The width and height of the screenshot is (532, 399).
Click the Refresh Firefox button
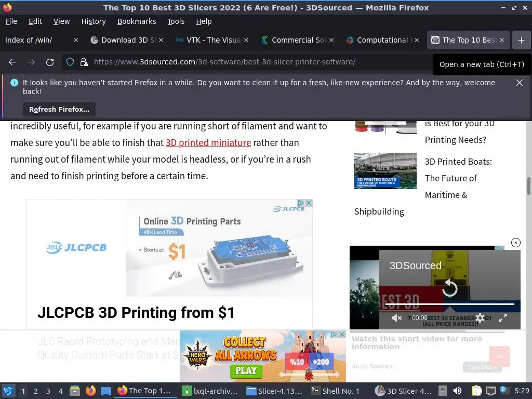click(x=59, y=109)
